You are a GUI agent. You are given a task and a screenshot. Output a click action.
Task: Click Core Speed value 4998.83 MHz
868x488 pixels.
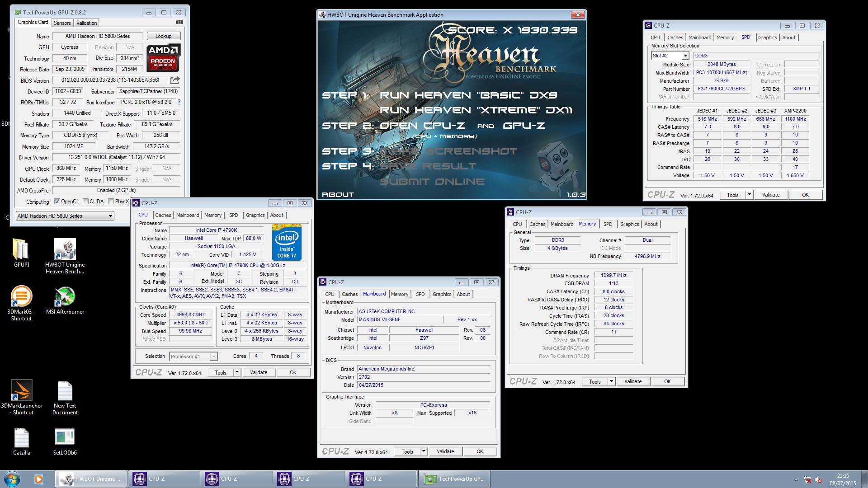pos(191,315)
